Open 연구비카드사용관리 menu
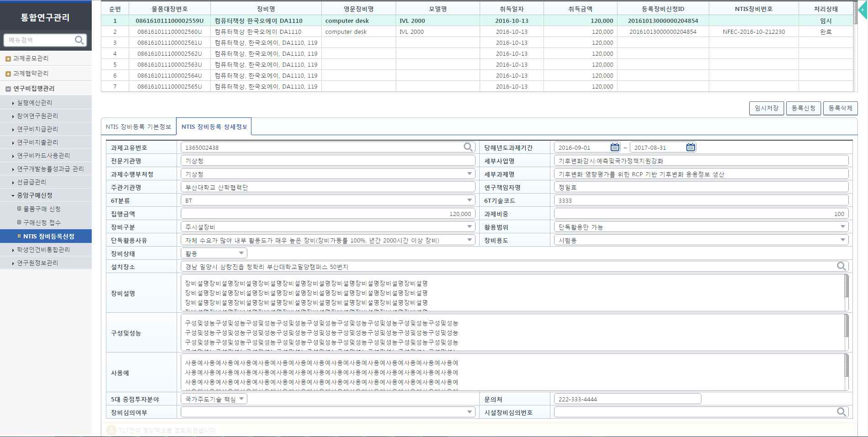The height and width of the screenshot is (437, 868). [x=43, y=156]
